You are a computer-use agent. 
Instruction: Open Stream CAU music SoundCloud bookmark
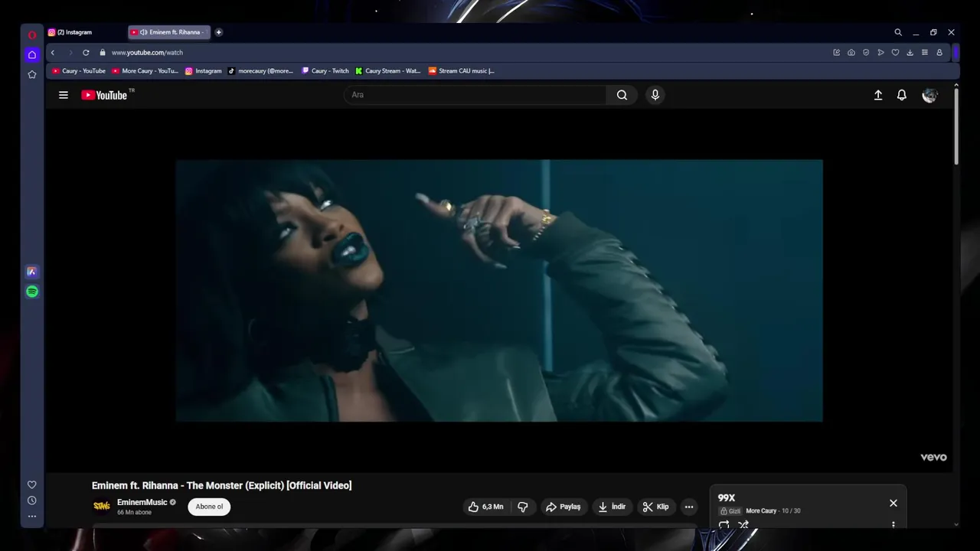(x=462, y=70)
